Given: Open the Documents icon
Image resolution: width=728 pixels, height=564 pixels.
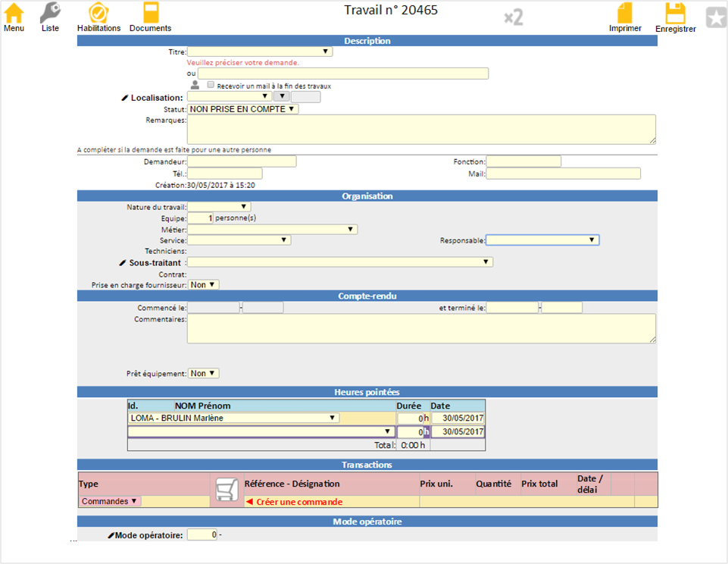Looking at the screenshot, I should (151, 13).
